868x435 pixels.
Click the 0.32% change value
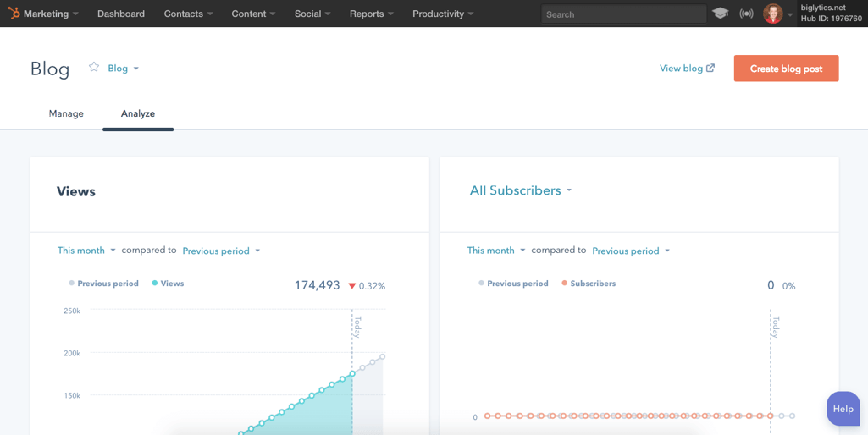tap(372, 286)
